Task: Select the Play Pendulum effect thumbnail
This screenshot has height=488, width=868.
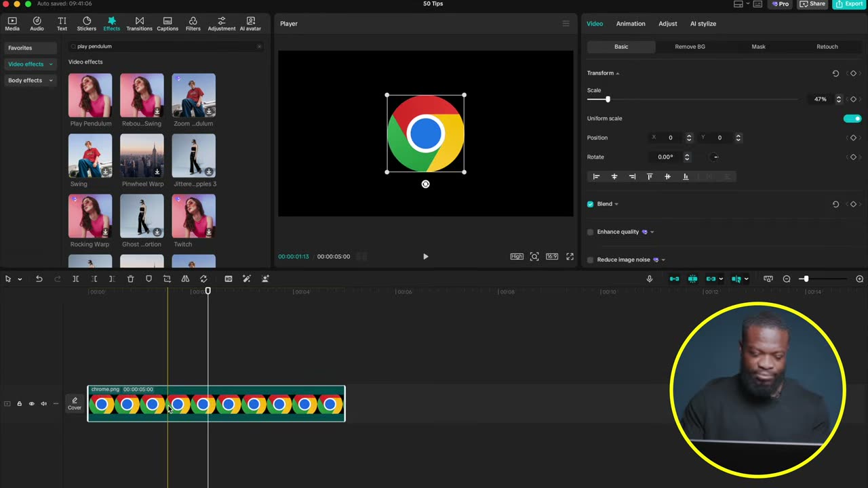Action: (90, 96)
